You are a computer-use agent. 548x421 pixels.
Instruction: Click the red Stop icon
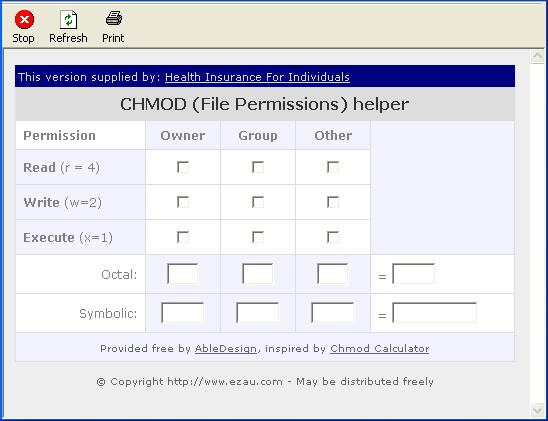point(24,20)
